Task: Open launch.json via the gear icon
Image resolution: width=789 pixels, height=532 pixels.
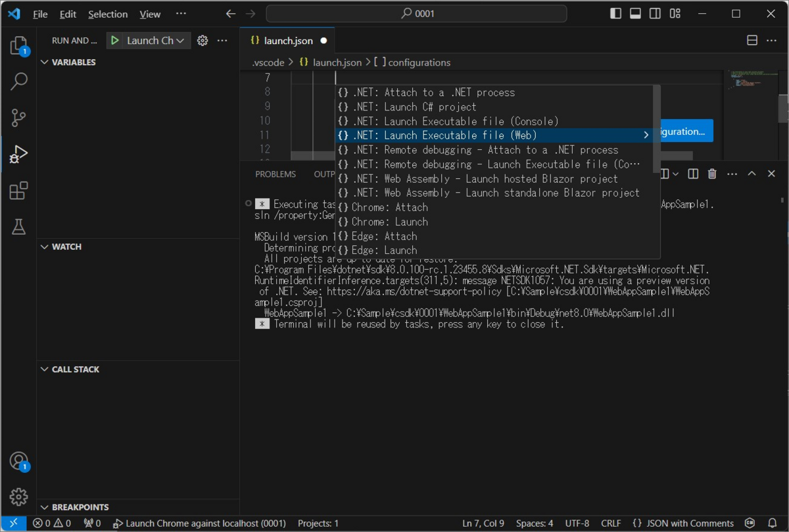Action: click(x=203, y=41)
